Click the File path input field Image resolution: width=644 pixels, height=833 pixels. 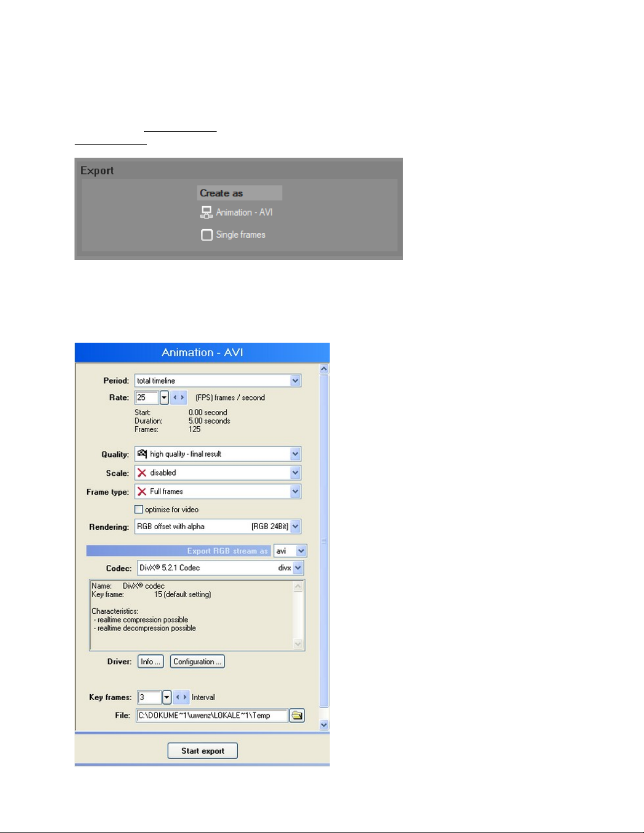pos(212,715)
